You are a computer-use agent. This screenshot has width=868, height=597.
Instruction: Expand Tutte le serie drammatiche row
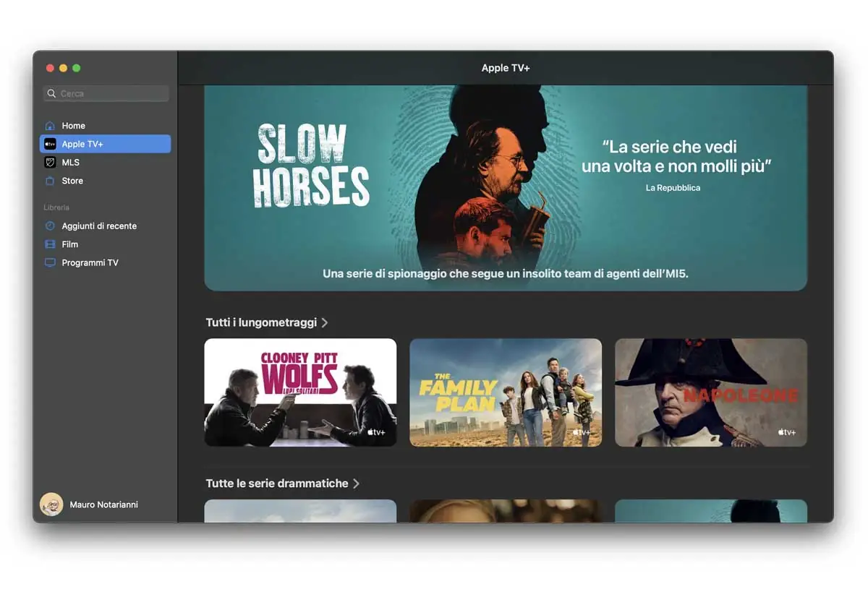pyautogui.click(x=357, y=483)
